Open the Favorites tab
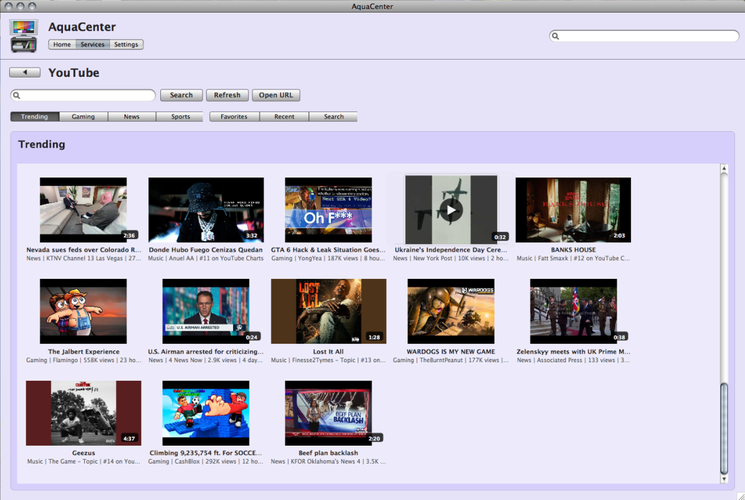The height and width of the screenshot is (500, 745). pos(234,116)
